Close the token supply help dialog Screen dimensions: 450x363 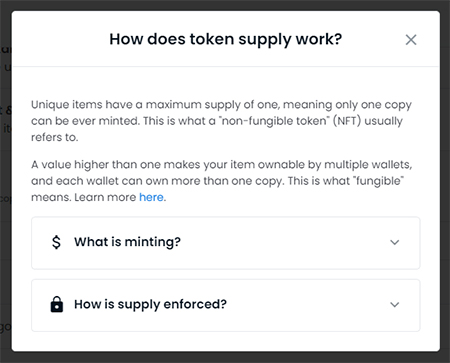[411, 40]
